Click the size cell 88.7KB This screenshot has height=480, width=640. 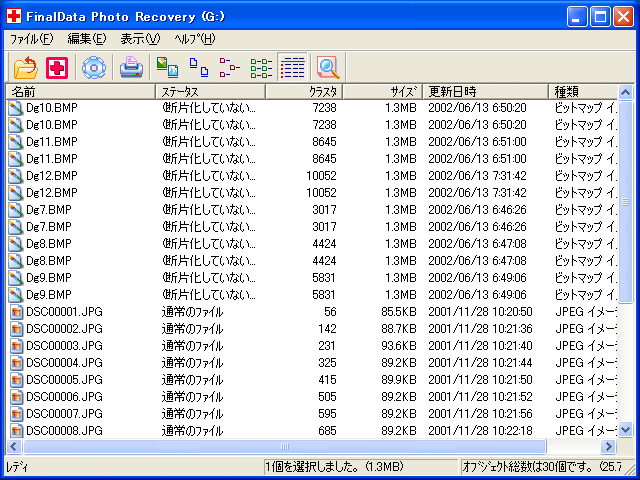pos(399,329)
